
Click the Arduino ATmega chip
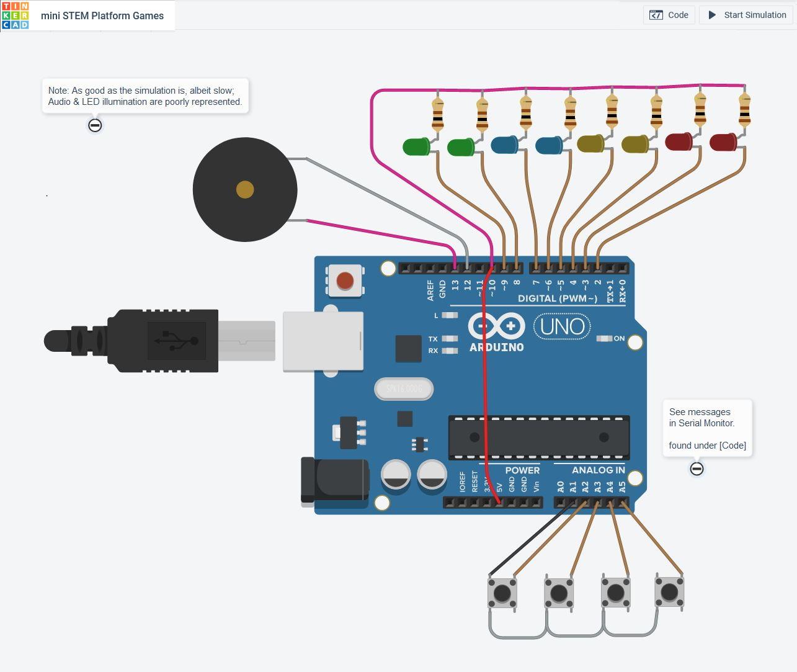(x=539, y=437)
